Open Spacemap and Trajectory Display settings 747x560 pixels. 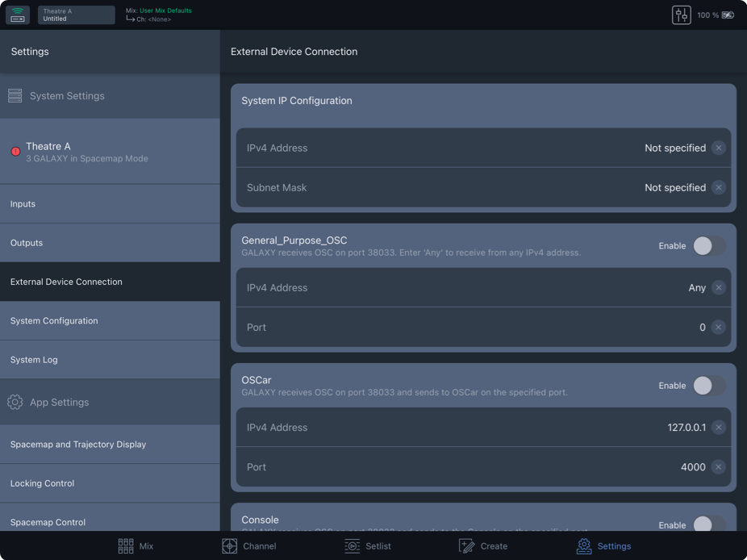pyautogui.click(x=110, y=444)
